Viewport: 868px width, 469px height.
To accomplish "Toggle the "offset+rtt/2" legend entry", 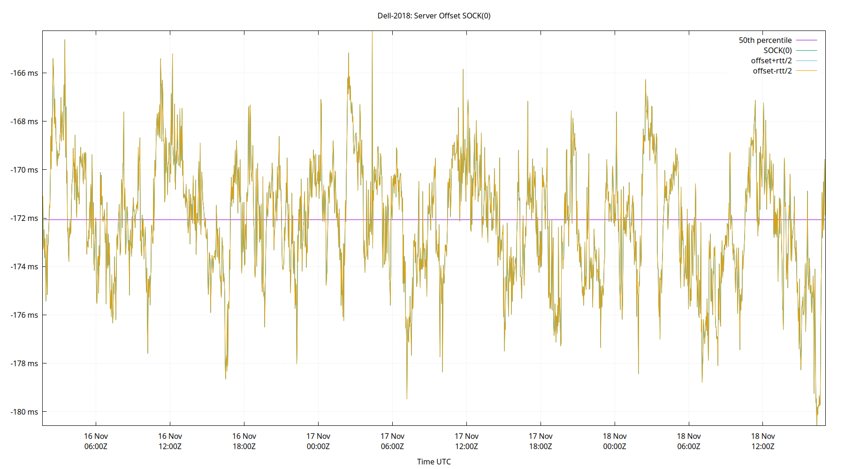I will (771, 60).
